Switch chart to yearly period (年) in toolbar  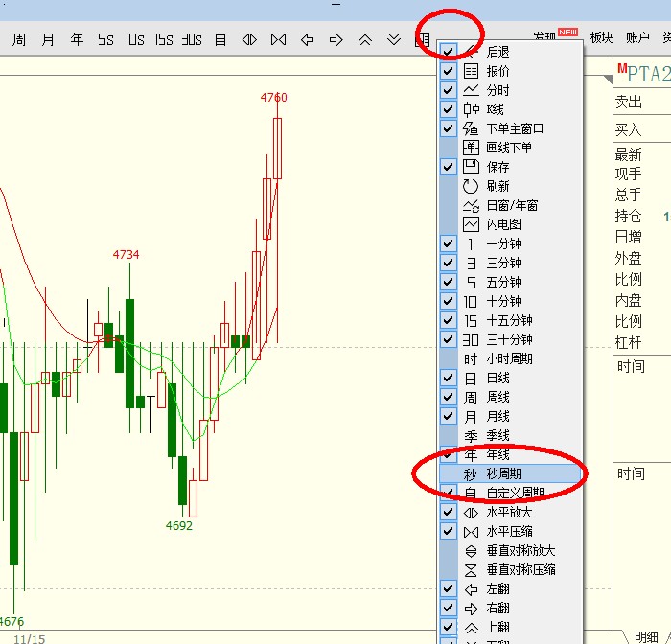[77, 40]
